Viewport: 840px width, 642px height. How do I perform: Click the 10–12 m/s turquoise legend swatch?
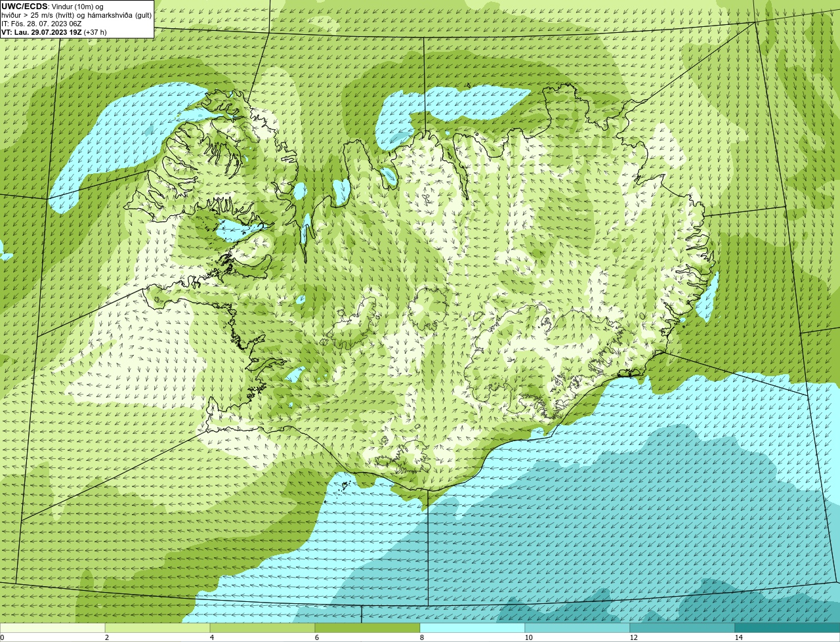click(x=577, y=628)
